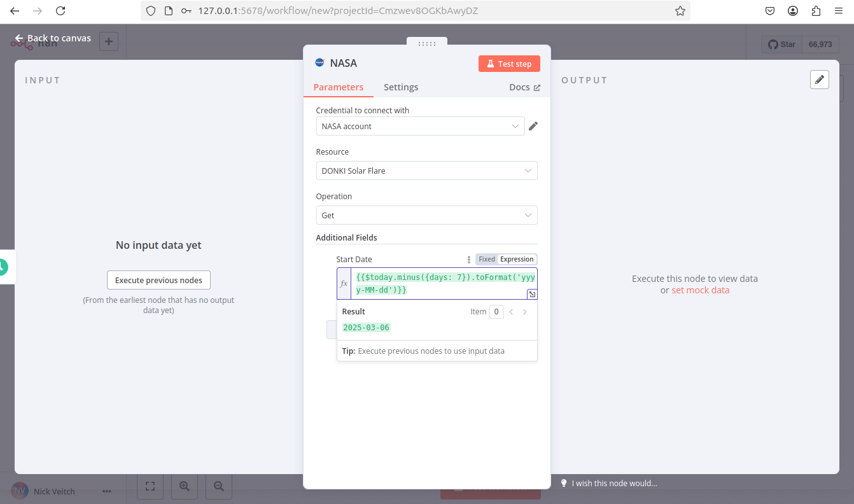Viewport: 854px width, 504px height.
Task: Bookmark page with star icon
Action: (680, 11)
